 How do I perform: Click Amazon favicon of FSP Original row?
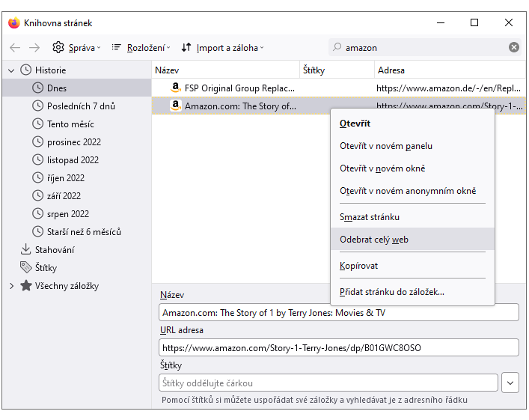point(175,88)
